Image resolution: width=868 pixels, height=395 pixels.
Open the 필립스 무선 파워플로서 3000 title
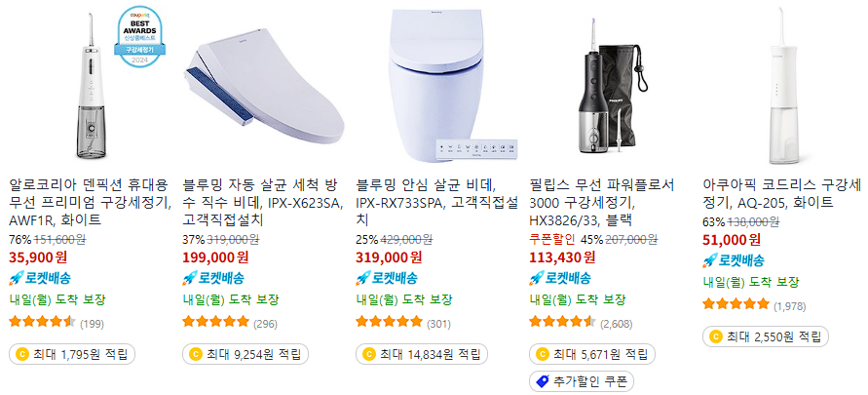[602, 202]
